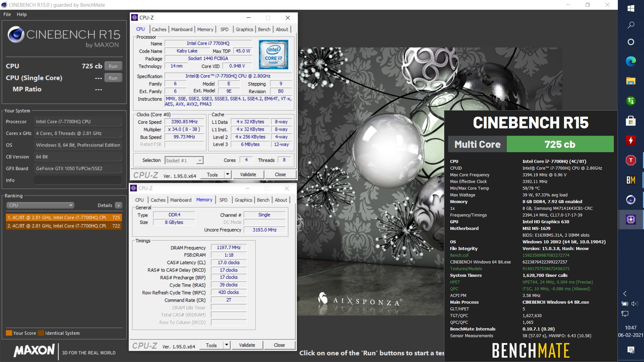Open the volume speaker tray icon
This screenshot has width=644, height=362.
click(x=634, y=304)
